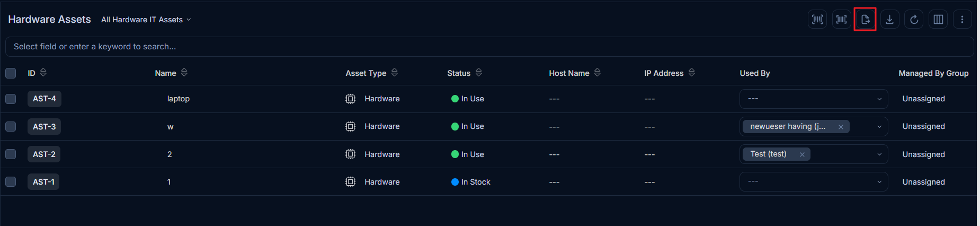Open asset AST-1 ID badge
Screen dimensions: 980x226
point(43,181)
